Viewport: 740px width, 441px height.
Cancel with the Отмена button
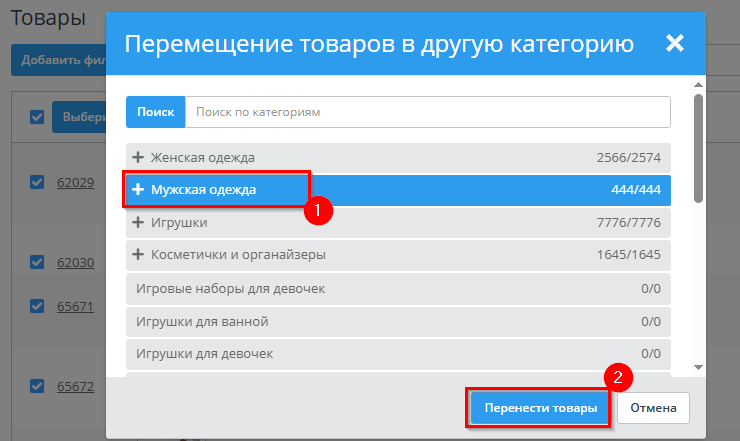653,408
